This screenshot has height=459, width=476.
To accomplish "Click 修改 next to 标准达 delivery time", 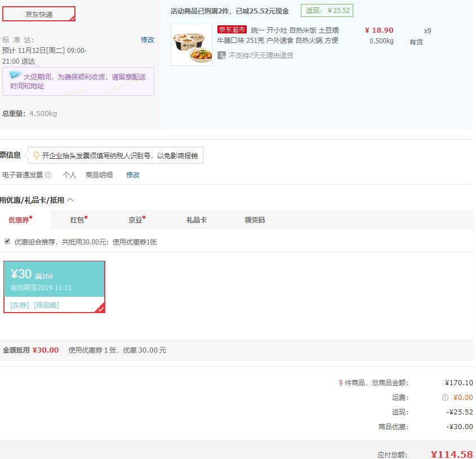I will pyautogui.click(x=148, y=40).
